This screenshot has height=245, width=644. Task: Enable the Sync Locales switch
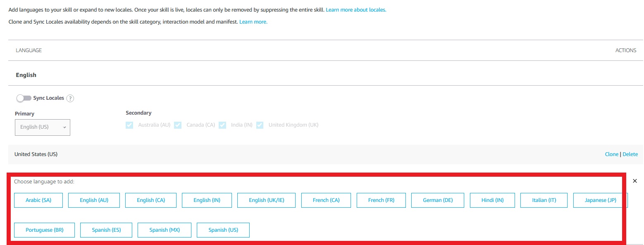point(24,98)
